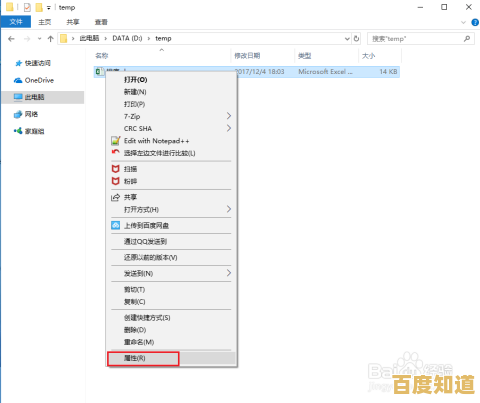This screenshot has width=480, height=403.
Task: Select 网络 in the navigation pane
Action: (x=31, y=114)
